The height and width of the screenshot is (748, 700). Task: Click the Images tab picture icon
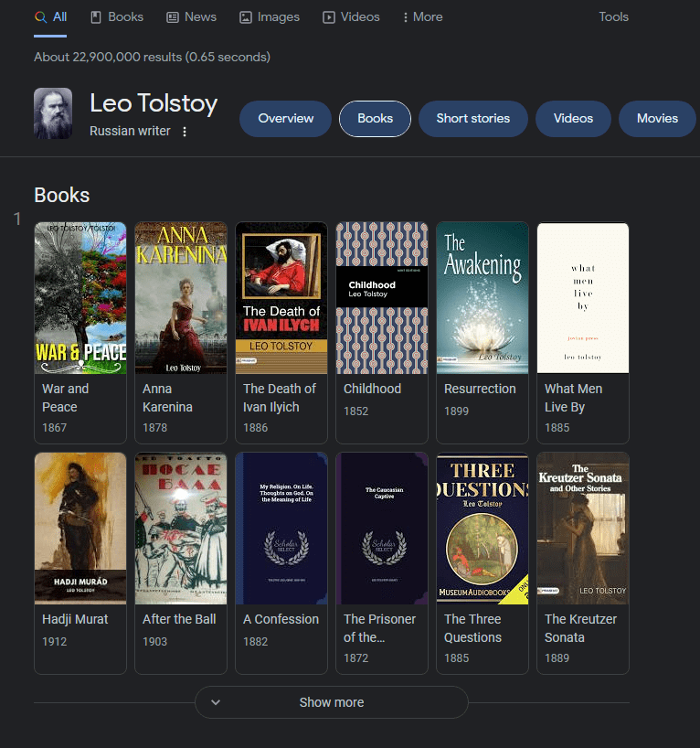(x=246, y=17)
